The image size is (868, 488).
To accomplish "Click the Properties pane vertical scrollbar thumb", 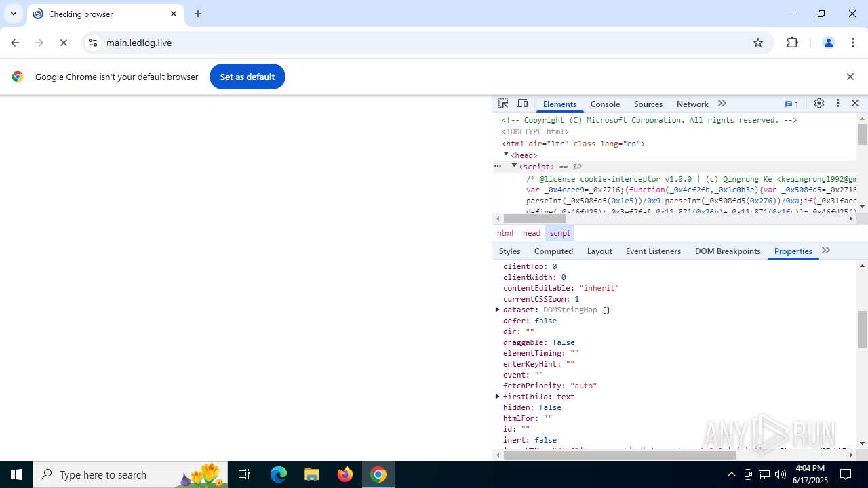I will click(x=862, y=329).
